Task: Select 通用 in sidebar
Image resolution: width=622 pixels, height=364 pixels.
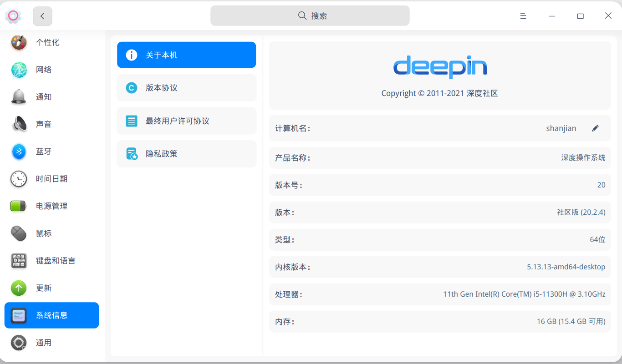Action: tap(51, 343)
